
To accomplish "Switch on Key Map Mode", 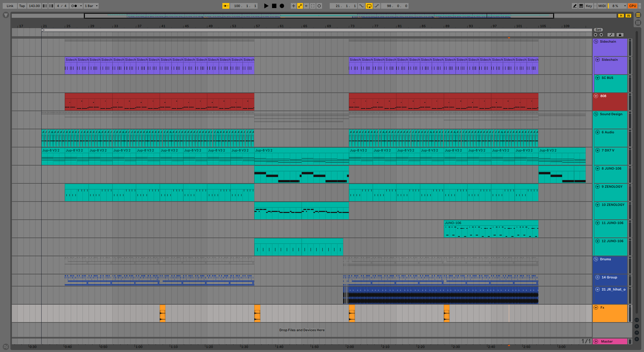I will 589,6.
